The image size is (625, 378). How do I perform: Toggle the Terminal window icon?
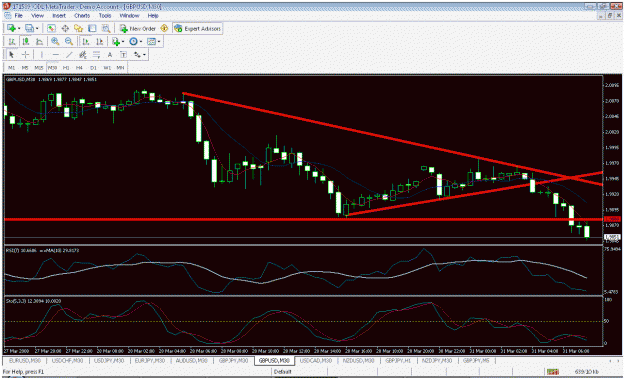pyautogui.click(x=92, y=28)
